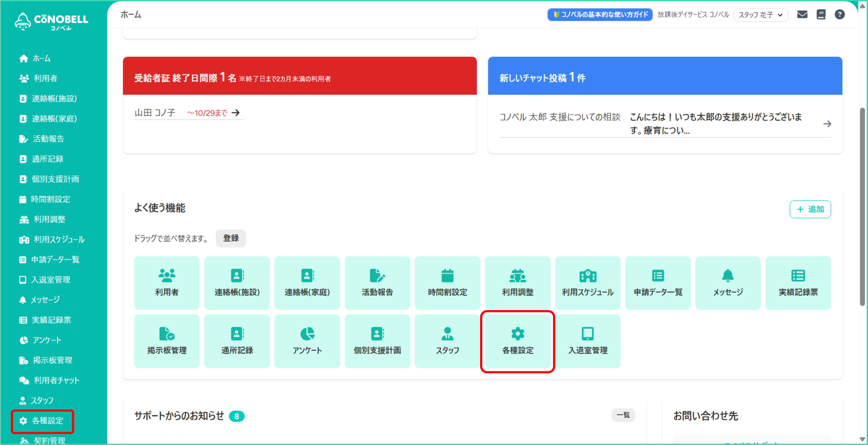Screen dimensions: 868x445
Task: Open the 各種設定 gear tile
Action: click(517, 341)
